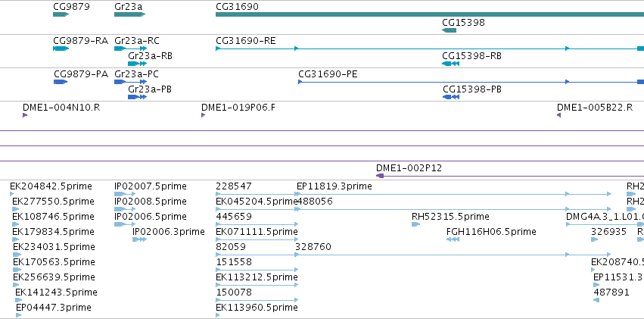Click the Gr23a-RB transcript arrow glyph
This screenshot has height=319, width=644.
[x=137, y=64]
